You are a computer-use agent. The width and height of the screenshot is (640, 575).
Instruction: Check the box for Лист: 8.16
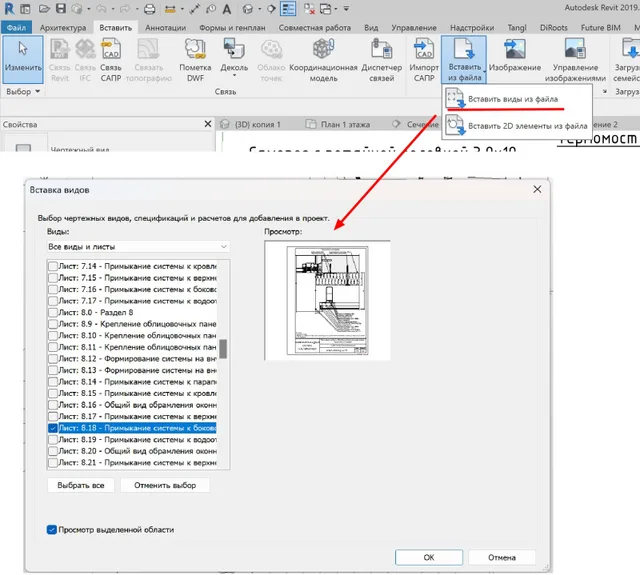pos(53,405)
